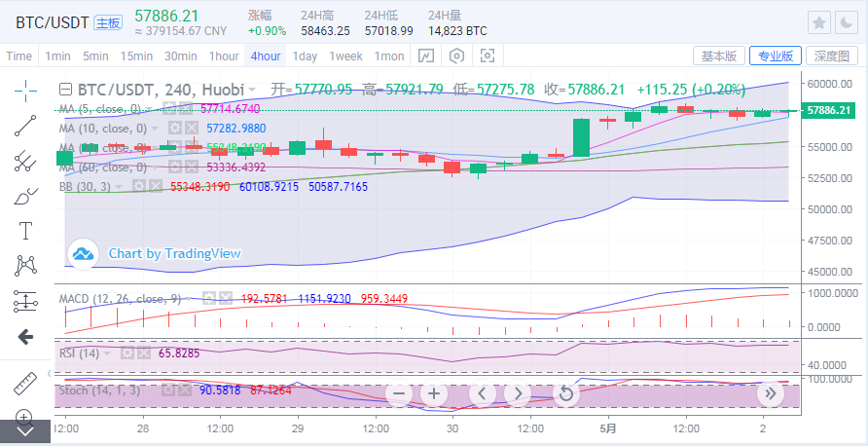This screenshot has width=868, height=446.
Task: Switch to 专业版 professional view
Action: pyautogui.click(x=775, y=56)
